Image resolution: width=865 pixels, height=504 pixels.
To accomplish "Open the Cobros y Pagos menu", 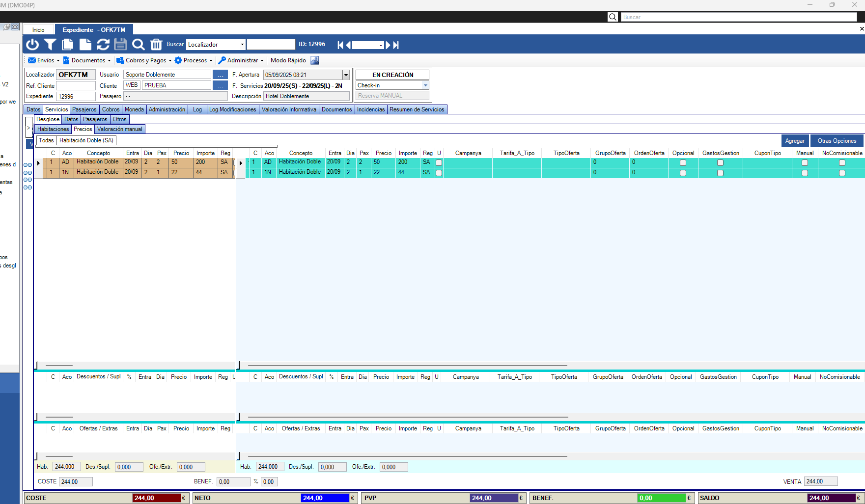I will point(144,60).
